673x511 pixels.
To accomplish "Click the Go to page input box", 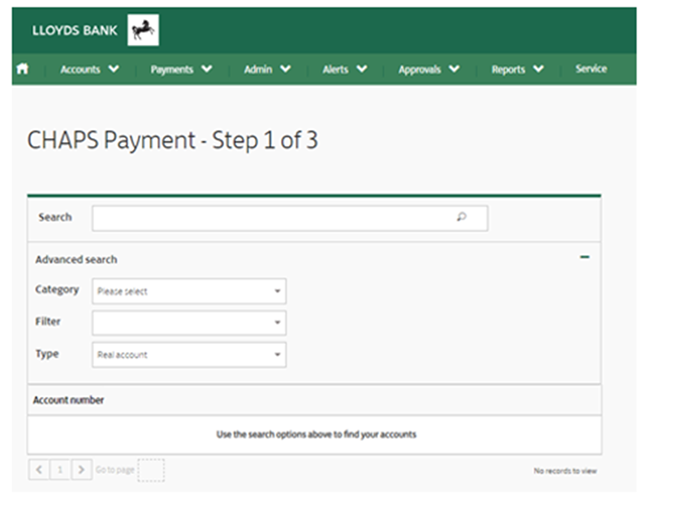I will pyautogui.click(x=151, y=470).
